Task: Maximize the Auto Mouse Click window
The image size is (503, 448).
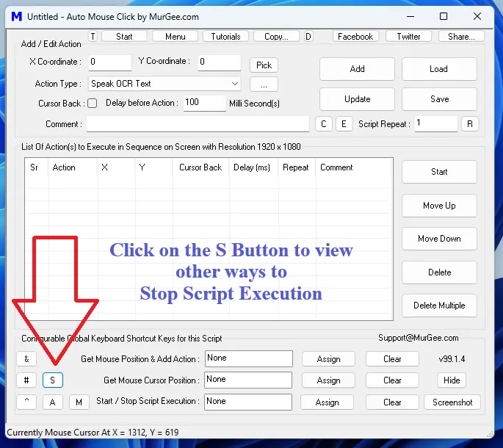Action: click(444, 16)
